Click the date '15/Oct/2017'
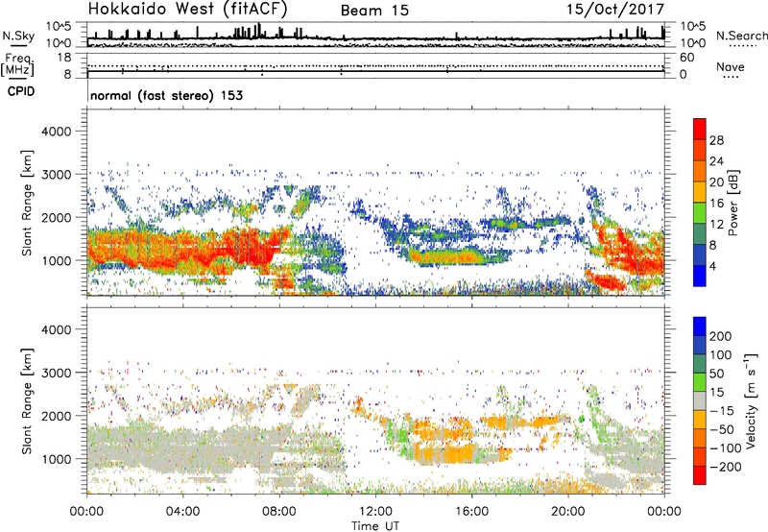This screenshot has height=532, width=768. pos(615,10)
